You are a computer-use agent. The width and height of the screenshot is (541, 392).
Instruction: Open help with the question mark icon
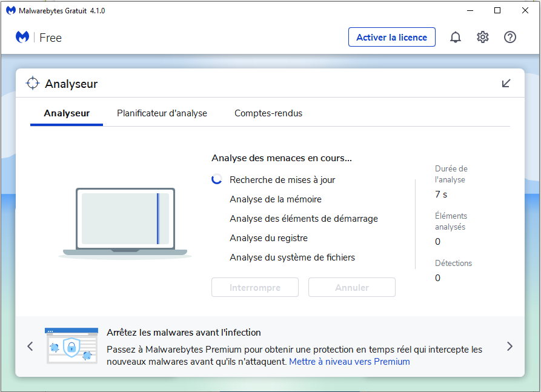coord(510,37)
